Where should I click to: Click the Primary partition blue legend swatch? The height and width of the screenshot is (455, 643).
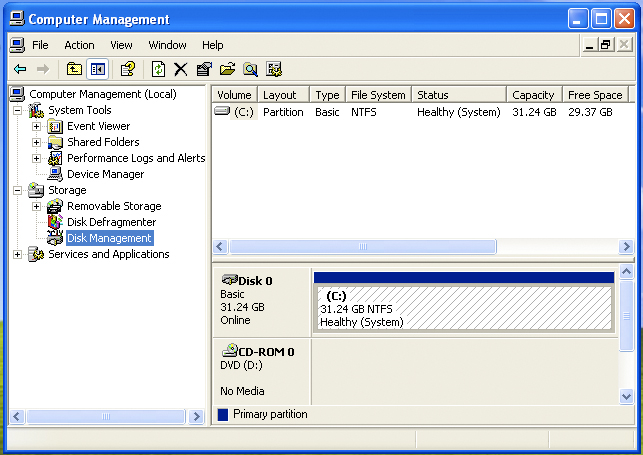tap(223, 414)
